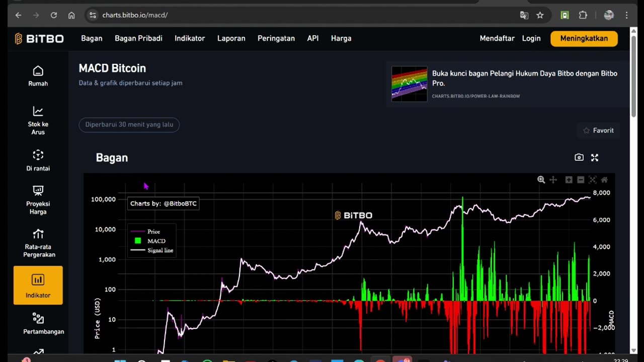Open the Extensions puzzle menu

[583, 15]
